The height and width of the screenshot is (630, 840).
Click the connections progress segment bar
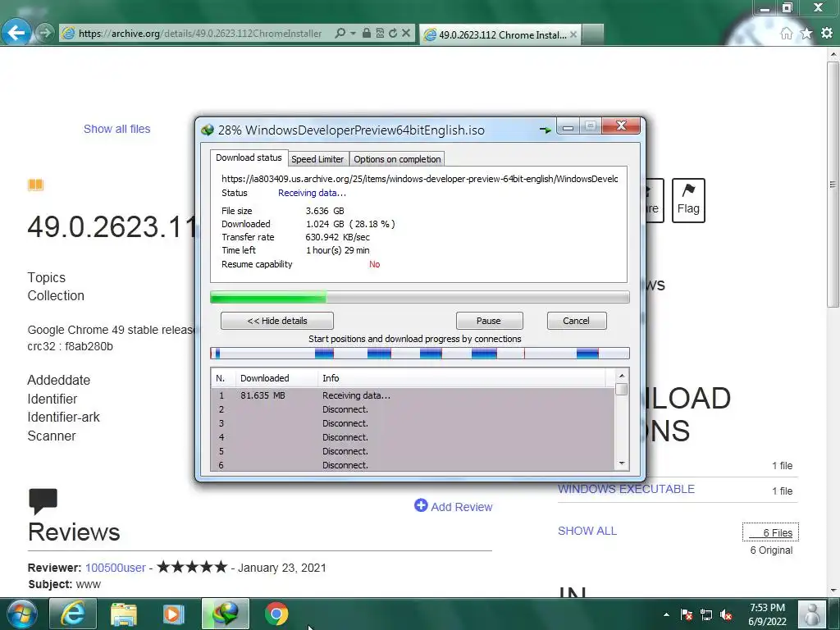[x=419, y=353]
